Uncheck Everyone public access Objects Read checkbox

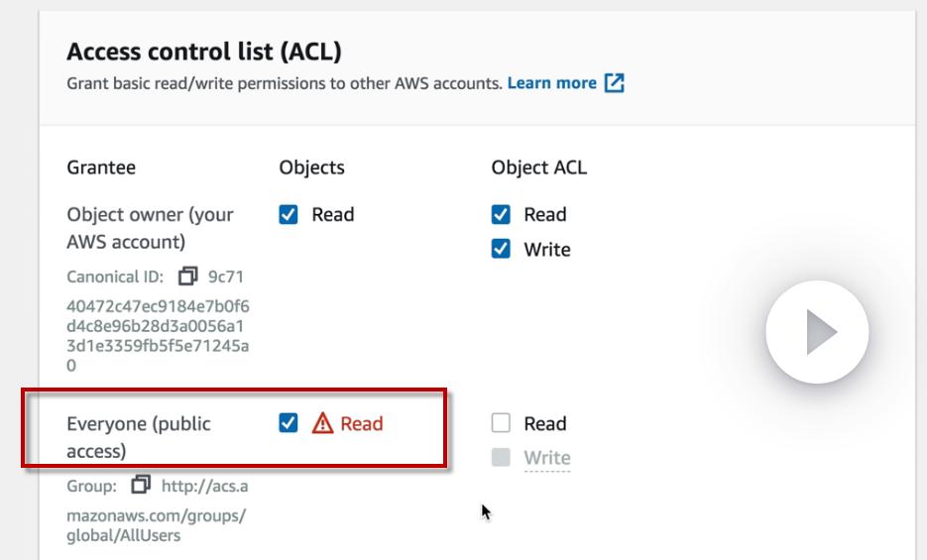(x=289, y=424)
